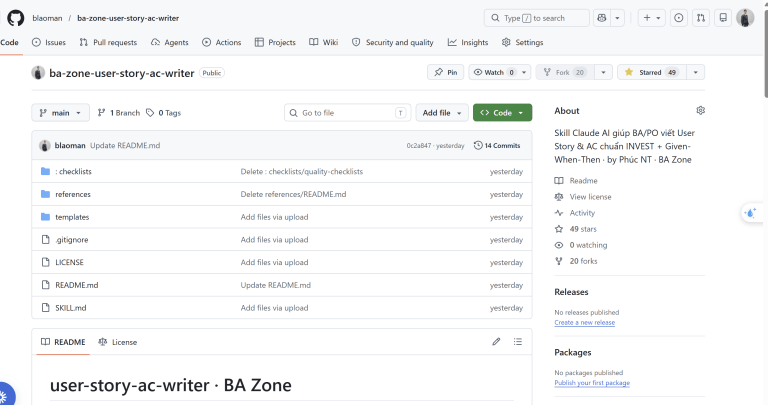Click the 14 Commits link
Image resolution: width=768 pixels, height=405 pixels.
tap(497, 145)
